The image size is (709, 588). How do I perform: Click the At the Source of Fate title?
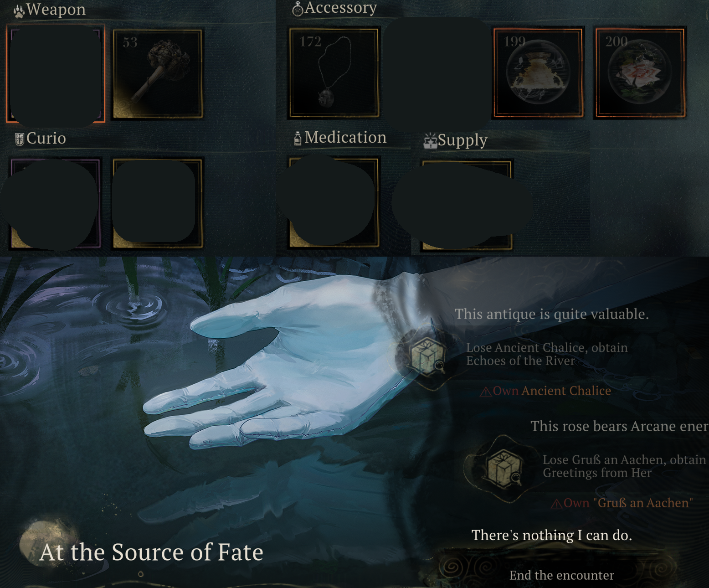151,552
